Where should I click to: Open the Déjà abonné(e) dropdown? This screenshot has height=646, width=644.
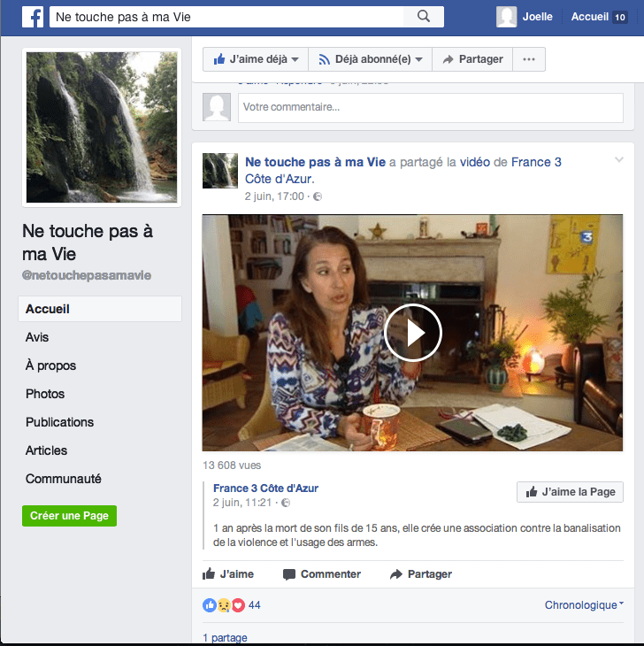pos(370,59)
